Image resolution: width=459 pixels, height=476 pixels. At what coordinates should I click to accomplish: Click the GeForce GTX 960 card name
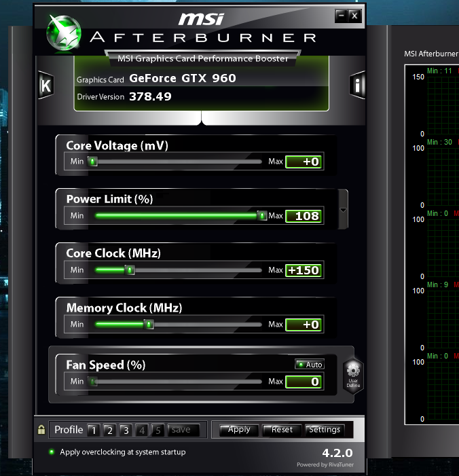(183, 78)
